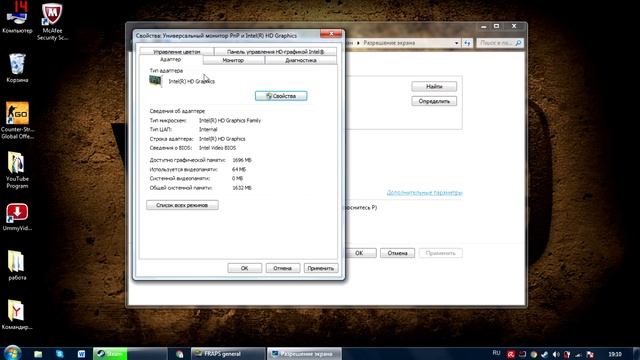Launch Counter-Strike Global Offensive shortcut

pyautogui.click(x=17, y=120)
